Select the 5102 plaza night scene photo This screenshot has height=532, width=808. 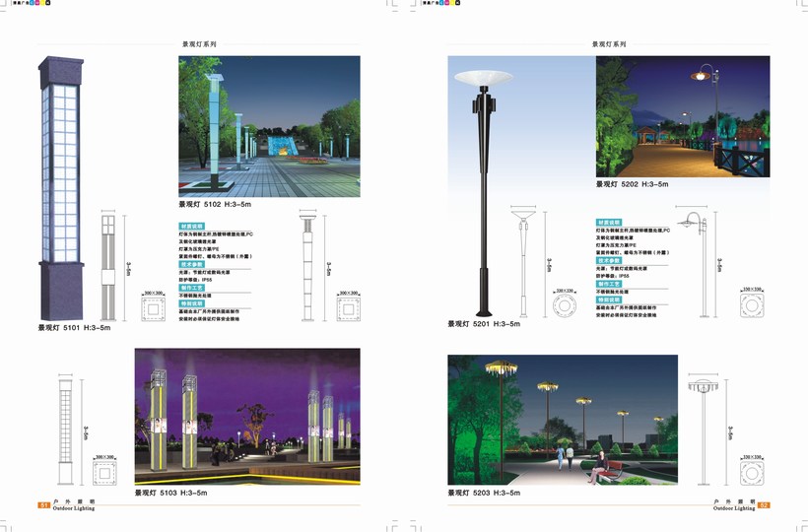point(269,126)
